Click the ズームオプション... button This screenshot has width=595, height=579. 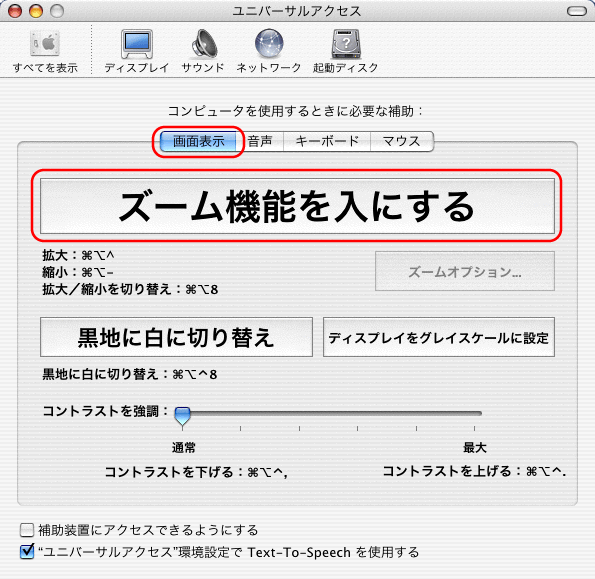(x=465, y=271)
